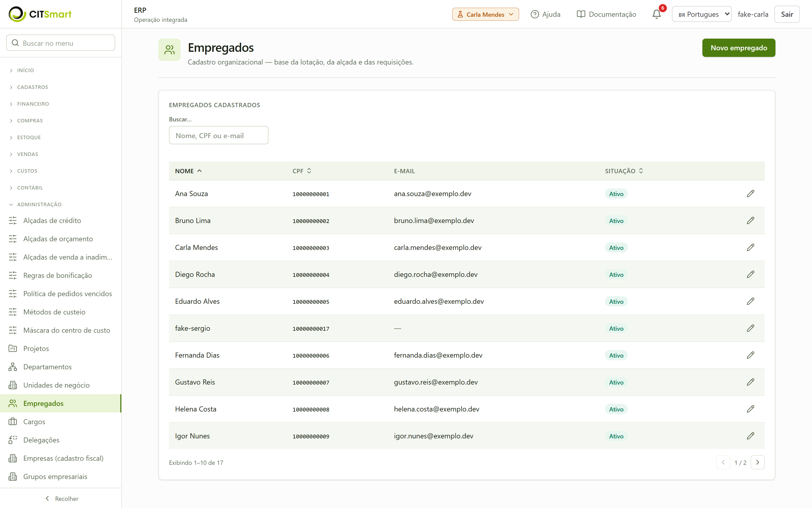Screen dimensions: 812x508
Task: Open Métodos de custeio item
Action: pyautogui.click(x=60, y=312)
